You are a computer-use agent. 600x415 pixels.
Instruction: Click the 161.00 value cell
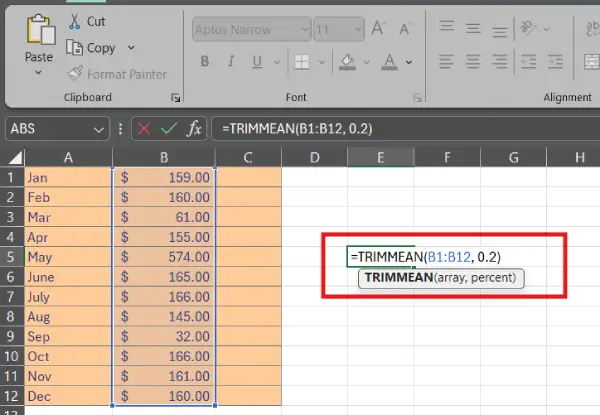[164, 376]
